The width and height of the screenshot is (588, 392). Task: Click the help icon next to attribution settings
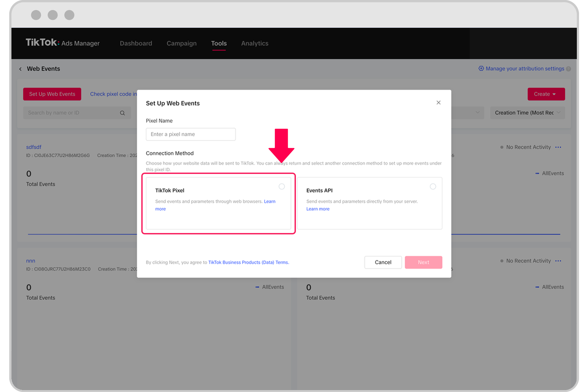(569, 69)
